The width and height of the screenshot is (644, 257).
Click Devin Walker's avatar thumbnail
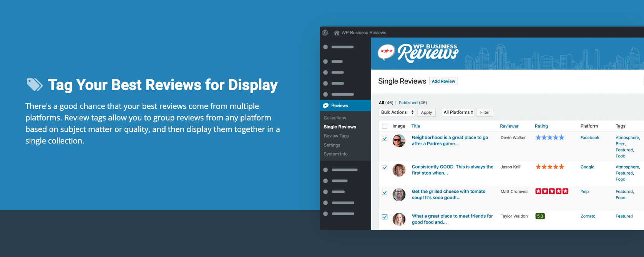(x=399, y=141)
